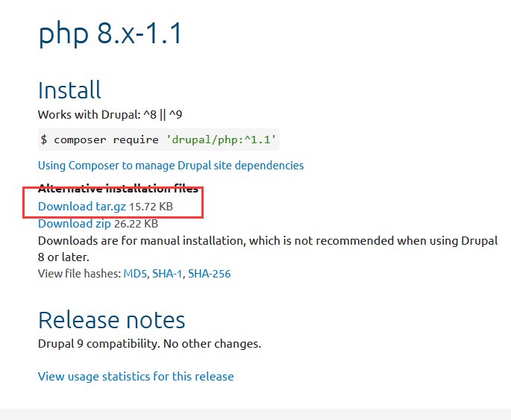Image resolution: width=511 pixels, height=420 pixels.
Task: Click the Alternative installation files heading
Action: pyautogui.click(x=119, y=189)
